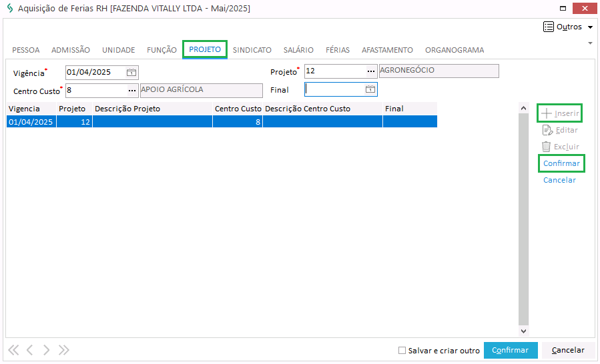Viewport: 600px width, 364px height.
Task: Click the AGRONEGÓCIO description field
Action: [439, 71]
